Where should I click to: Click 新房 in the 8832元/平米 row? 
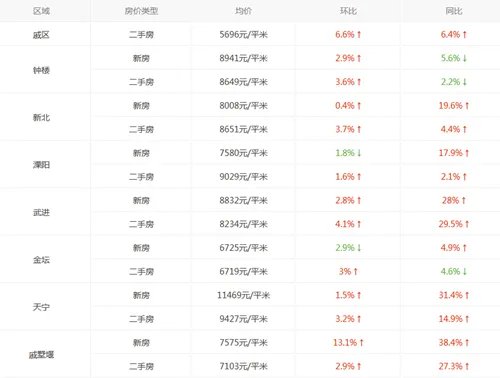[141, 200]
